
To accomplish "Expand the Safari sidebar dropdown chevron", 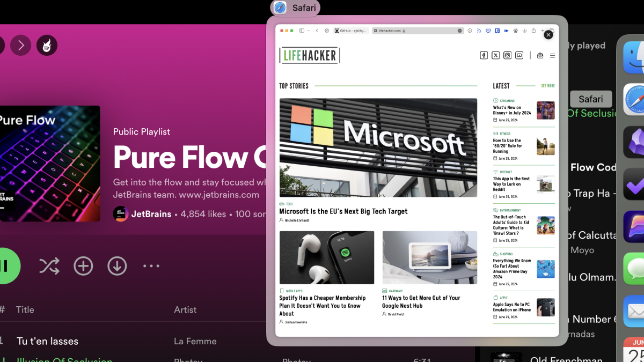I will [x=309, y=31].
